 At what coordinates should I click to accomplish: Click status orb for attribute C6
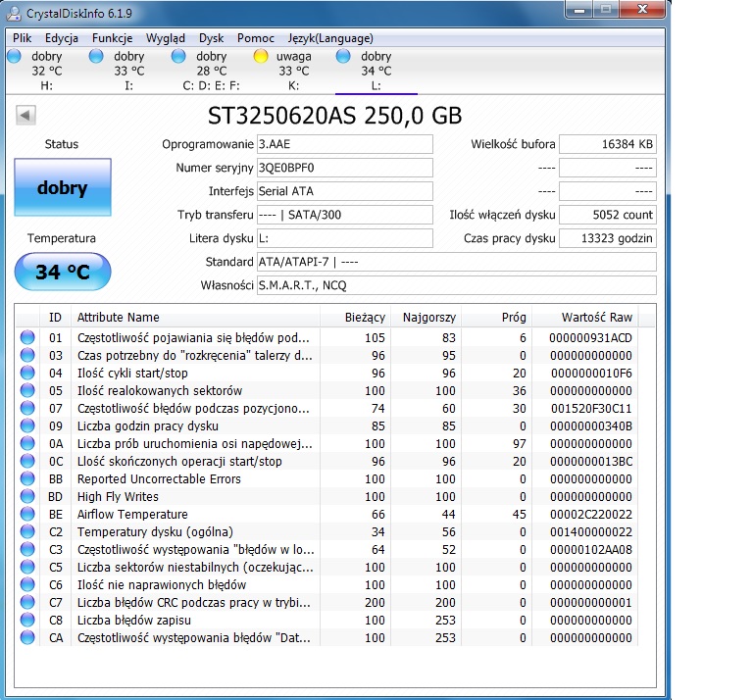[x=27, y=584]
